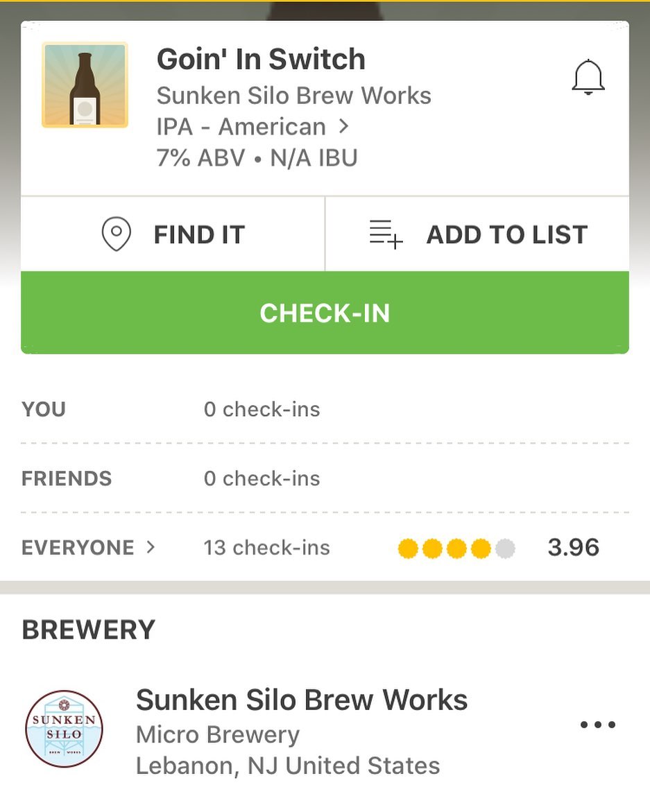Open Sunken Silo Brew Works link under title

tap(293, 96)
